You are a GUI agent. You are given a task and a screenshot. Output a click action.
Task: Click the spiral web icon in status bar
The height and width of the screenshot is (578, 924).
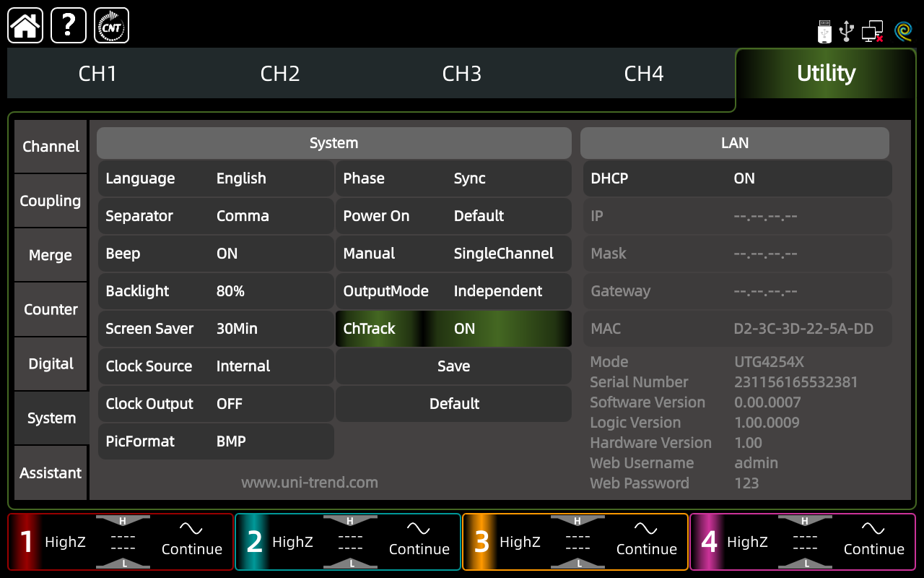click(x=902, y=31)
